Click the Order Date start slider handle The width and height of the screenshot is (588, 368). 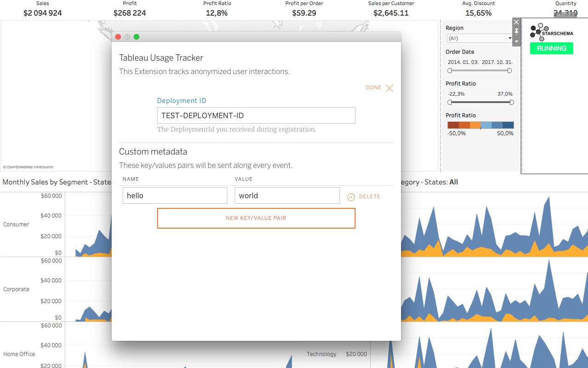click(450, 71)
